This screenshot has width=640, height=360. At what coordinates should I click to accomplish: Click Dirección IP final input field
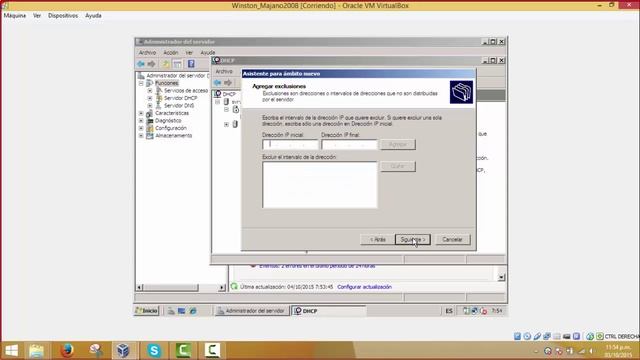point(349,144)
